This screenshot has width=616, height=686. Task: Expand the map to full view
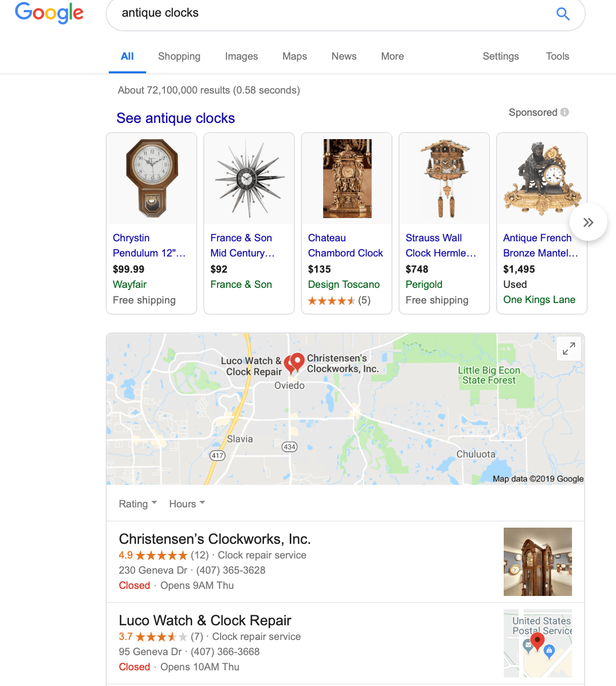[x=569, y=349]
